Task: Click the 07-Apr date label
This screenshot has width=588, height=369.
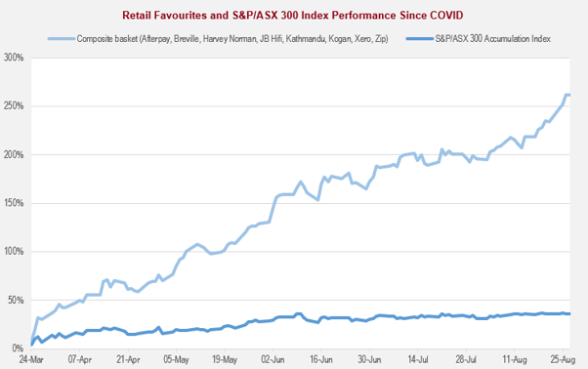Action: pos(79,359)
